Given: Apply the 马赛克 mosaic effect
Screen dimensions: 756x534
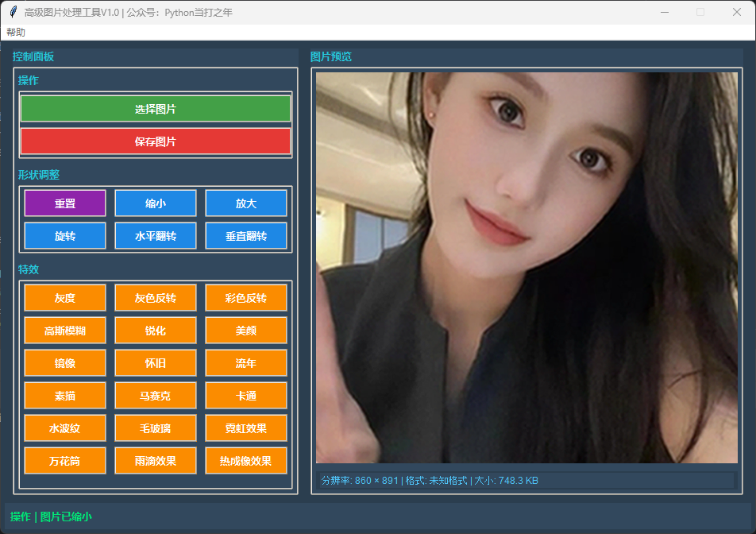Looking at the screenshot, I should click(x=156, y=396).
